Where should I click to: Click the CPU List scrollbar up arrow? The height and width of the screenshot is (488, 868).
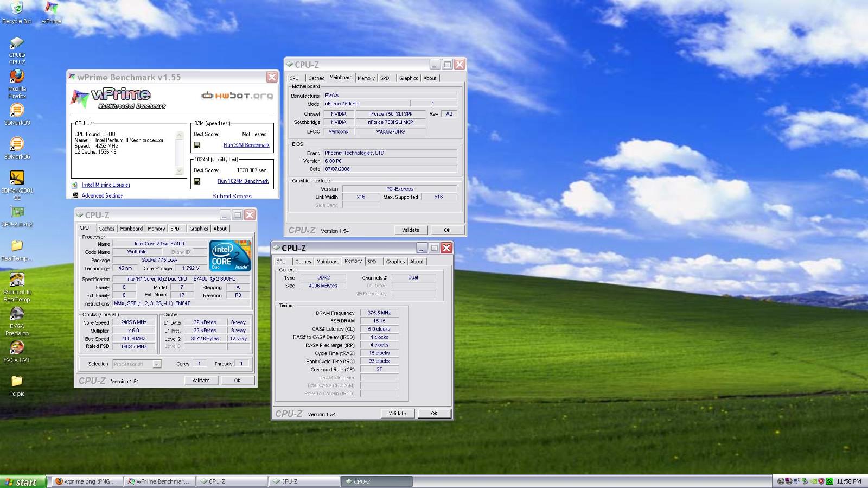tap(180, 135)
